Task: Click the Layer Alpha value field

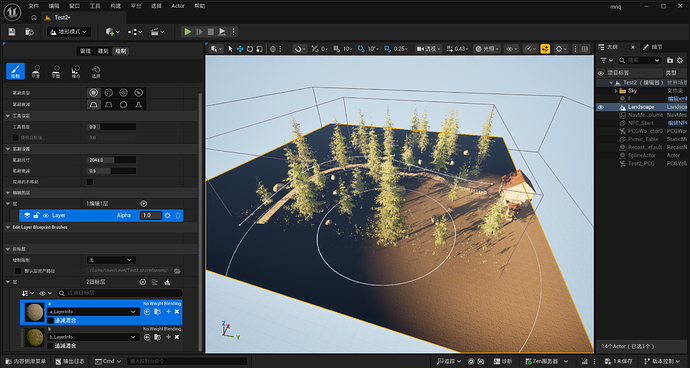Action: (x=150, y=216)
